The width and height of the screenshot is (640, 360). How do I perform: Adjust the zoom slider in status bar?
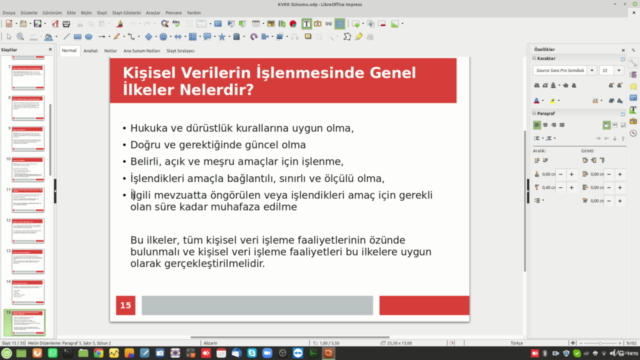[x=600, y=343]
